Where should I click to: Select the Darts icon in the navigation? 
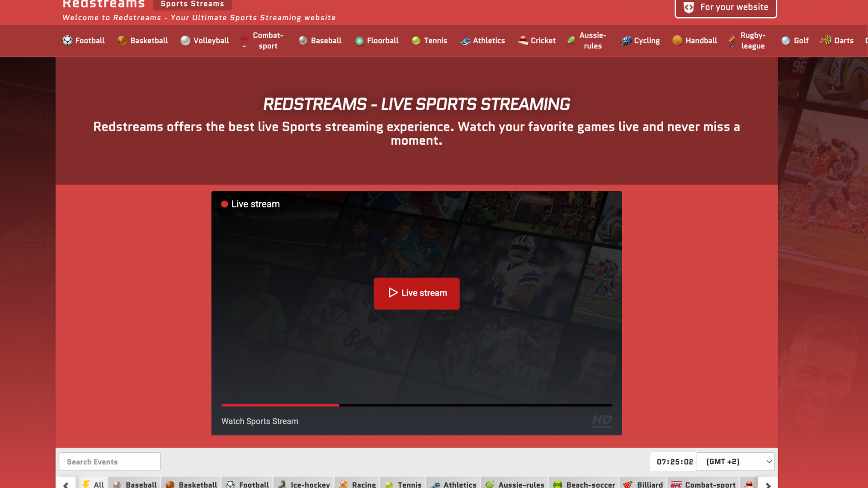[826, 41]
